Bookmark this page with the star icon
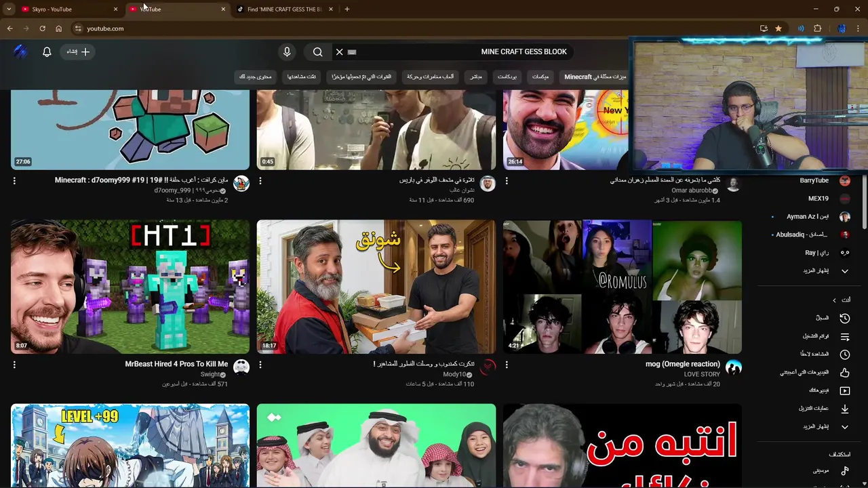868x488 pixels. [x=778, y=28]
